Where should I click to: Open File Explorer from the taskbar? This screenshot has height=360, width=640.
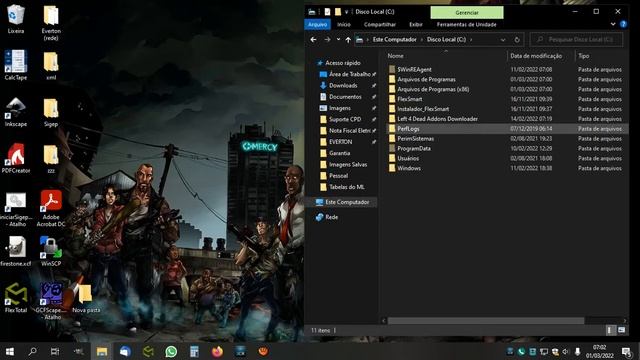(x=102, y=351)
